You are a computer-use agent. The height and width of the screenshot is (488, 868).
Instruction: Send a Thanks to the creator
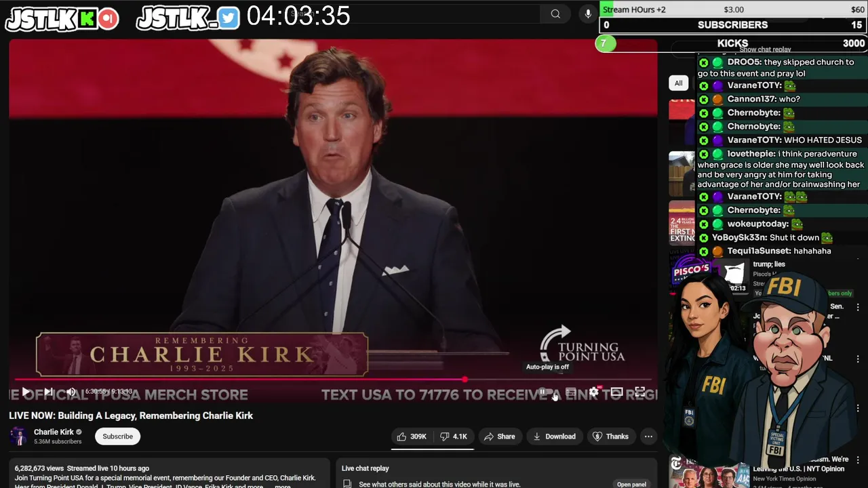tap(611, 436)
